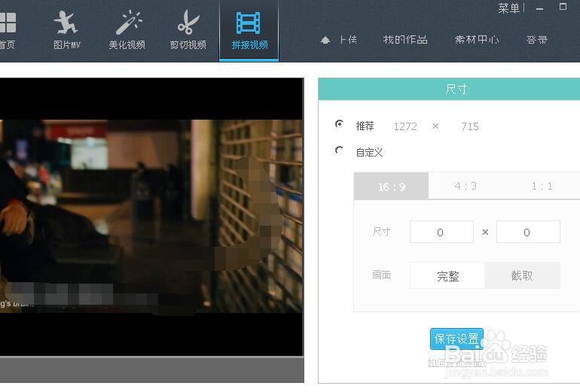The height and width of the screenshot is (392, 580).
Task: Select the 拼接视频 film strip tab
Action: click(249, 30)
